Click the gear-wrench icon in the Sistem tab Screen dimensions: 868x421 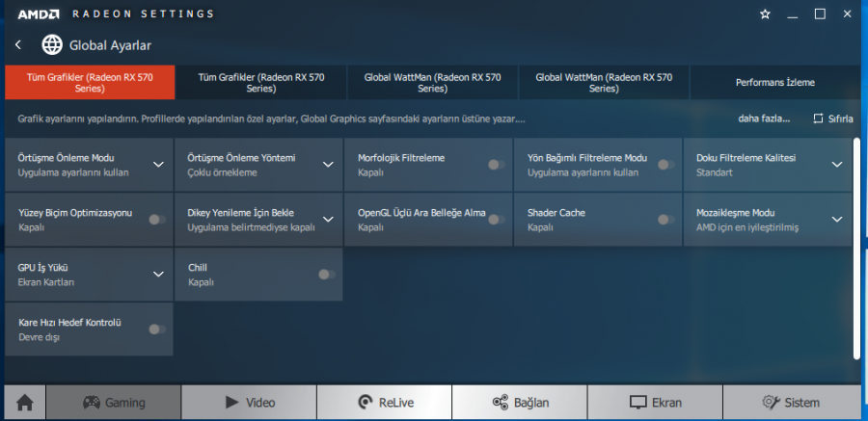coord(771,402)
